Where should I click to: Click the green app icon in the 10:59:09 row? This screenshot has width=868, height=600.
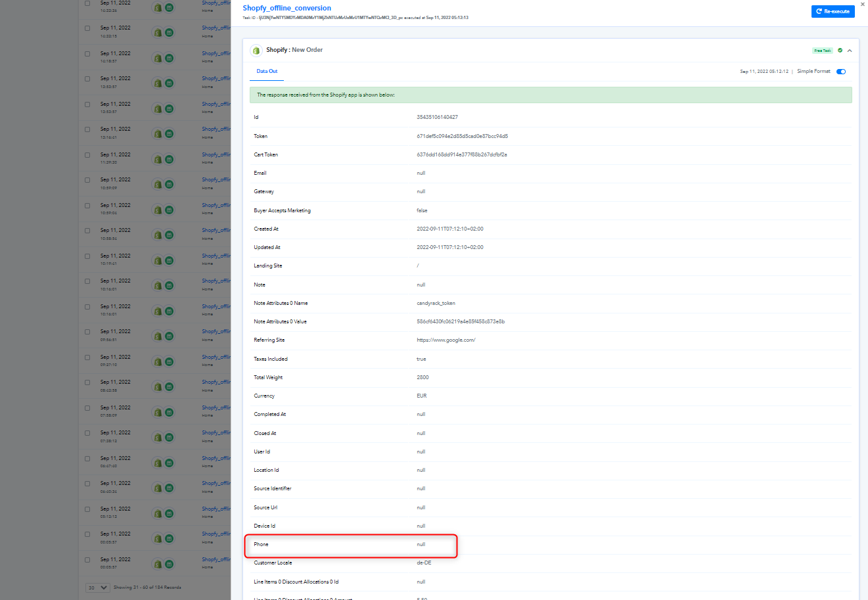[169, 185]
